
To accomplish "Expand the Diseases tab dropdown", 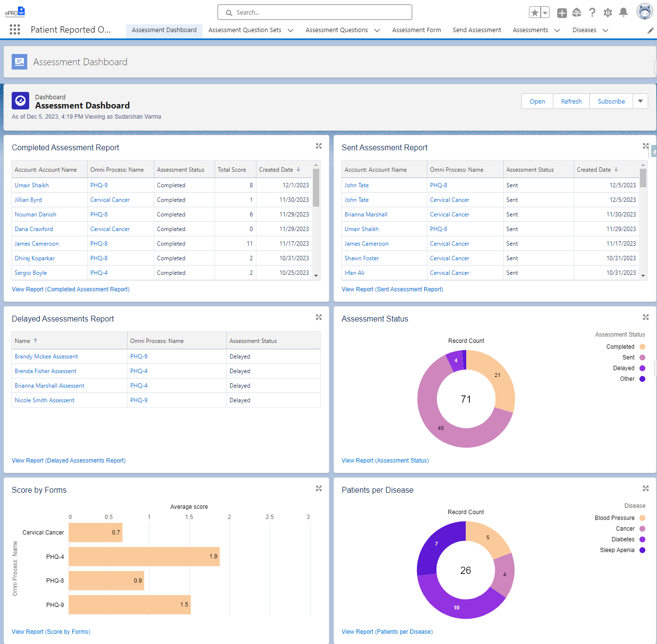I will (605, 30).
